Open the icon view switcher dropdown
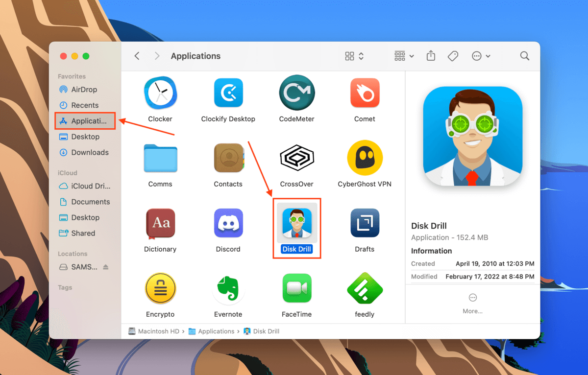 point(354,56)
